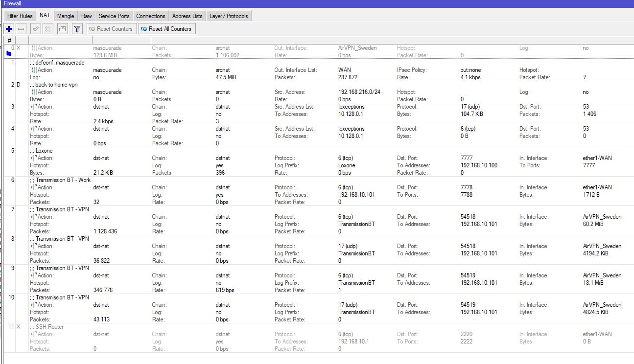The image size is (634, 364).
Task: Click the 4194.2 KiB bytes value
Action: [596, 253]
